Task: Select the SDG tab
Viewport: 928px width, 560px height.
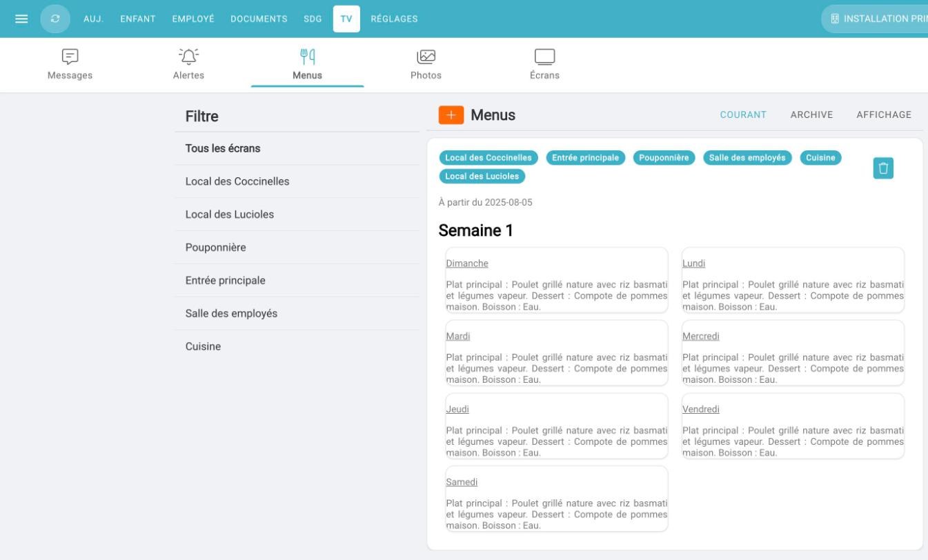Action: (313, 19)
